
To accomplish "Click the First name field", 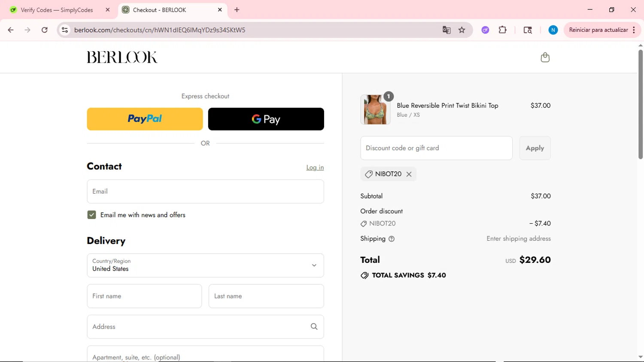I will (x=144, y=296).
